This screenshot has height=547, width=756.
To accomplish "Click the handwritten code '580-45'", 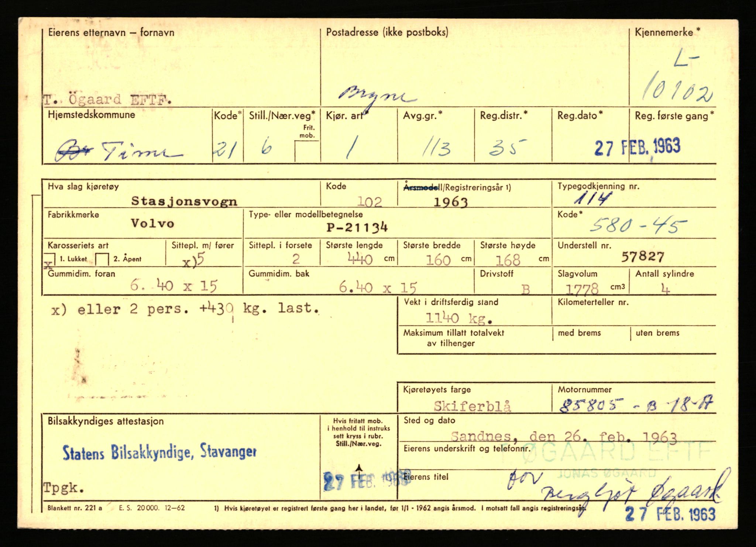I will click(638, 225).
